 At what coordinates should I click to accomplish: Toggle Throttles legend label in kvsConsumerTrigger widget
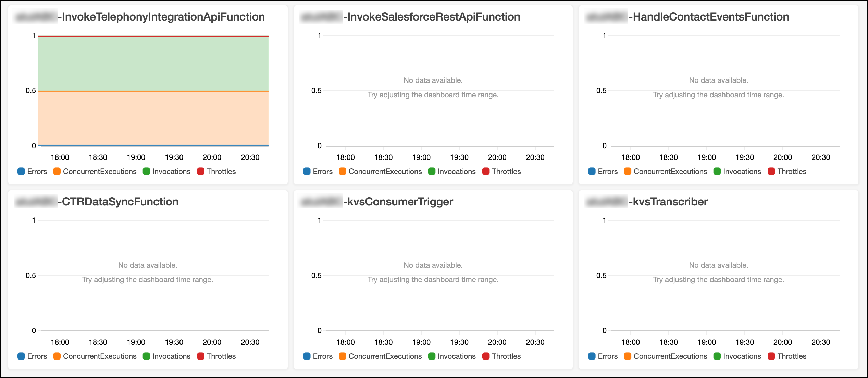click(506, 356)
